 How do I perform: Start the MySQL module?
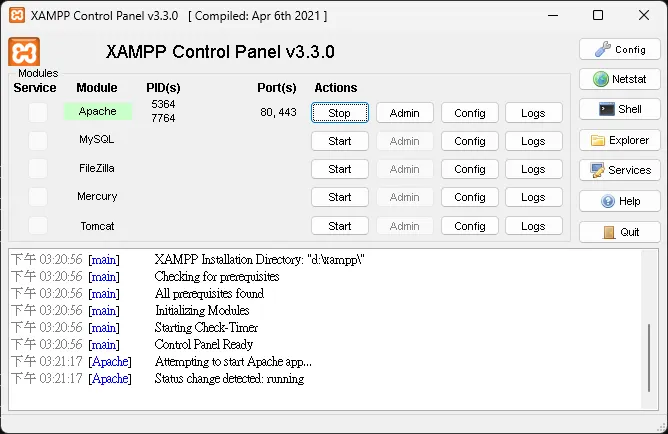point(340,141)
